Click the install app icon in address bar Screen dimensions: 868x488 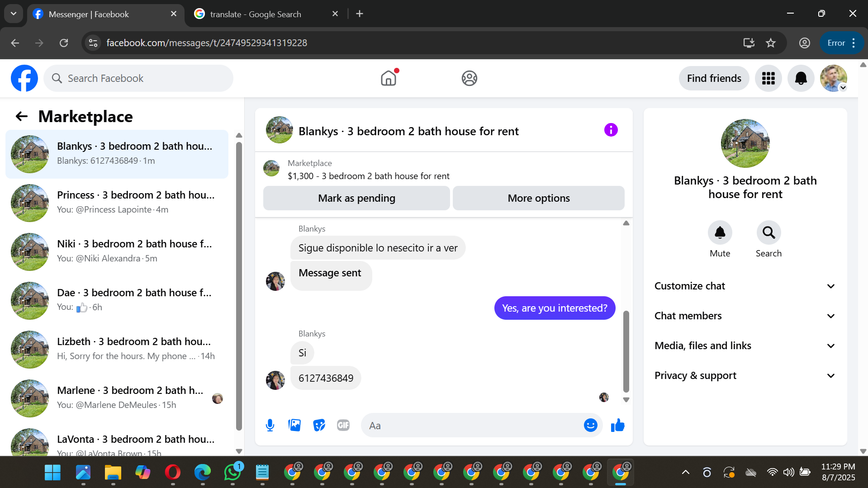[749, 43]
